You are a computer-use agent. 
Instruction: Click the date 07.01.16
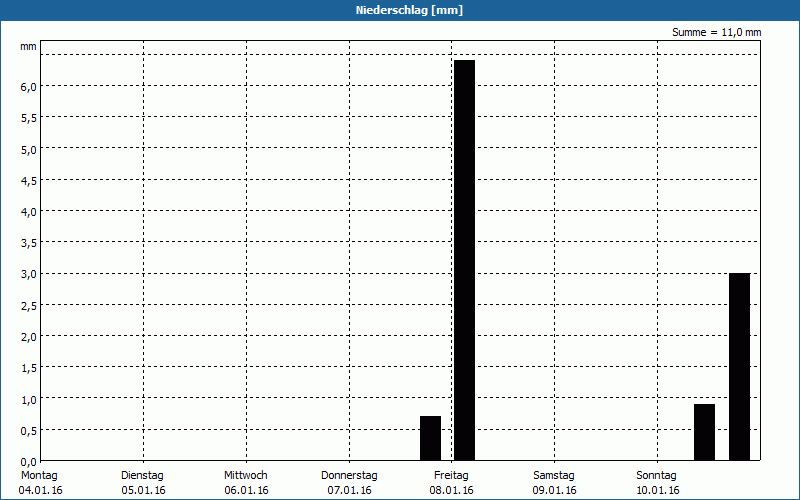[349, 490]
